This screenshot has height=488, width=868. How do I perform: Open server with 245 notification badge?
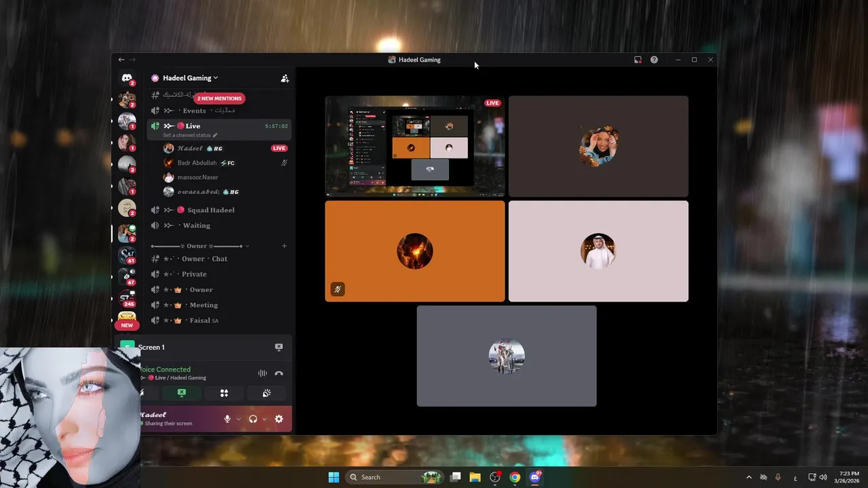[127, 298]
